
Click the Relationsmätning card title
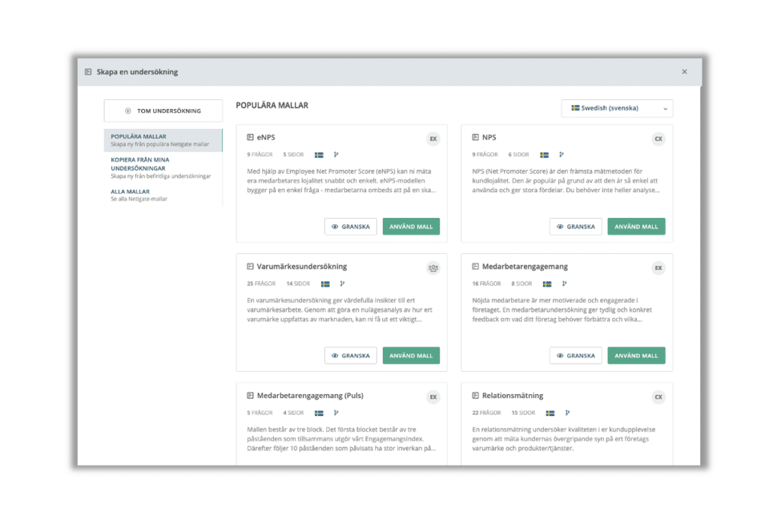pyautogui.click(x=513, y=396)
